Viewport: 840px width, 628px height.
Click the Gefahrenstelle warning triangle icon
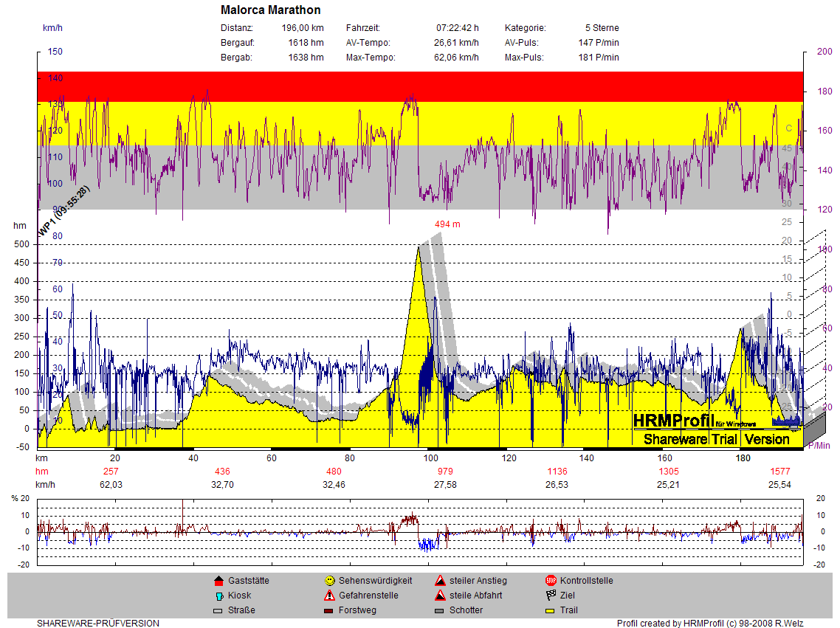pos(329,596)
